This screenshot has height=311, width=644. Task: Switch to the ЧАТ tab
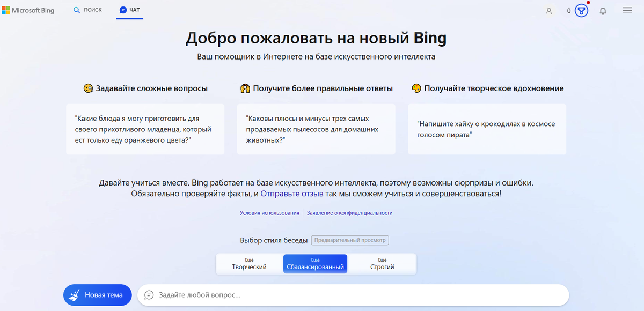click(129, 10)
